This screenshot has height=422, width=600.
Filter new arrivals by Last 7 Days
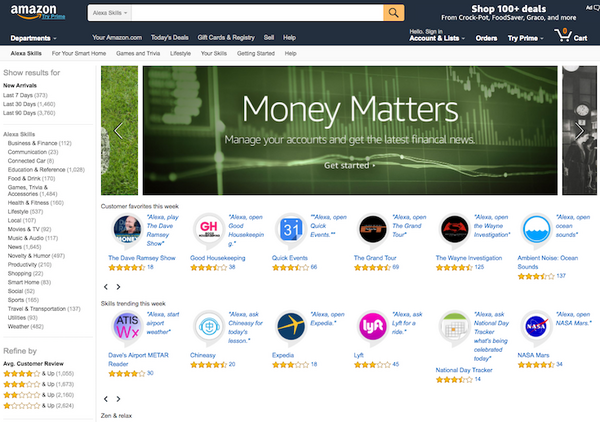(25, 95)
